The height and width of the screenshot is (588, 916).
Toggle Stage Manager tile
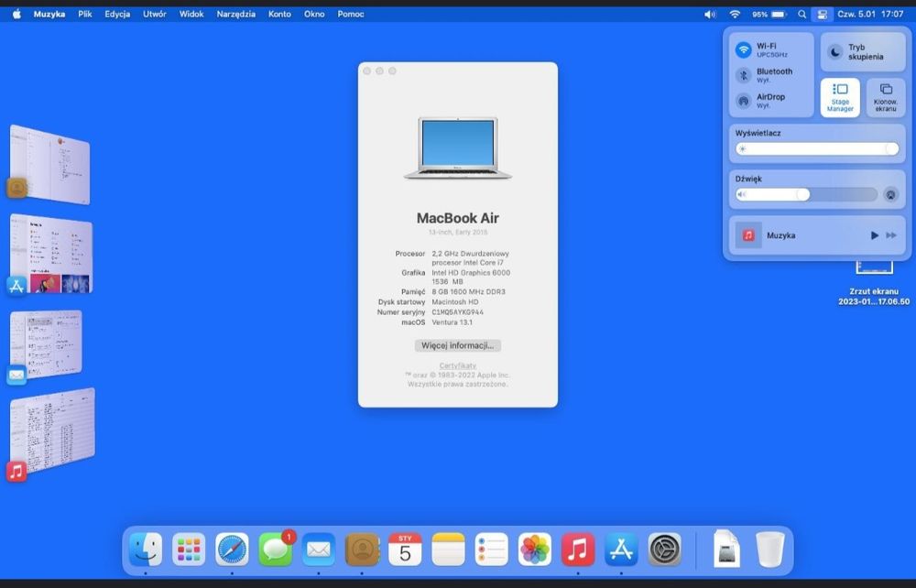click(840, 97)
